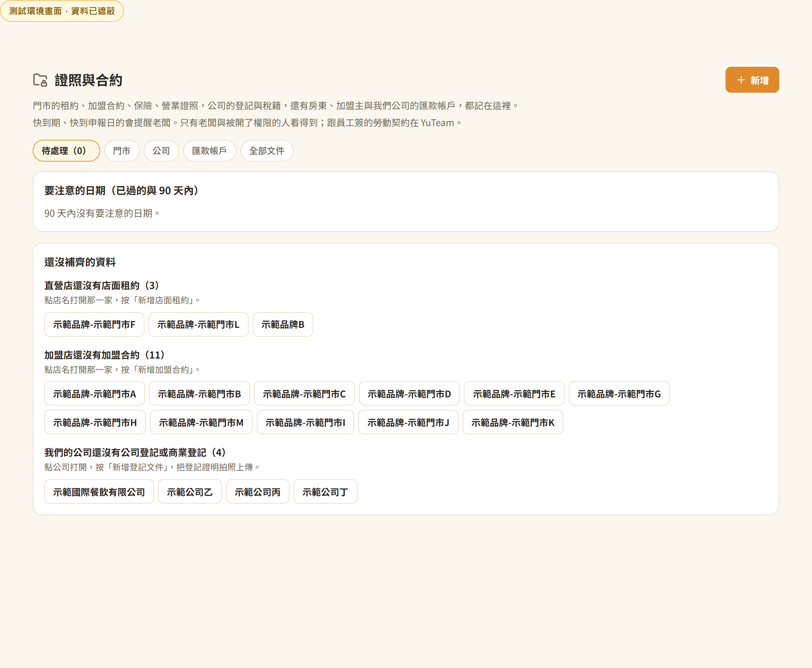
Task: Select the 待處理 (0) tab
Action: [x=66, y=150]
